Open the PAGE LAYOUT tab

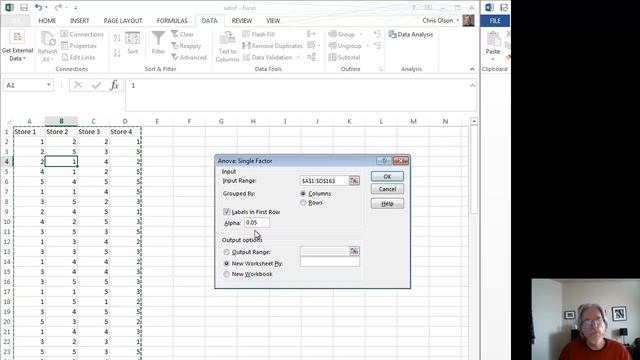(x=123, y=20)
